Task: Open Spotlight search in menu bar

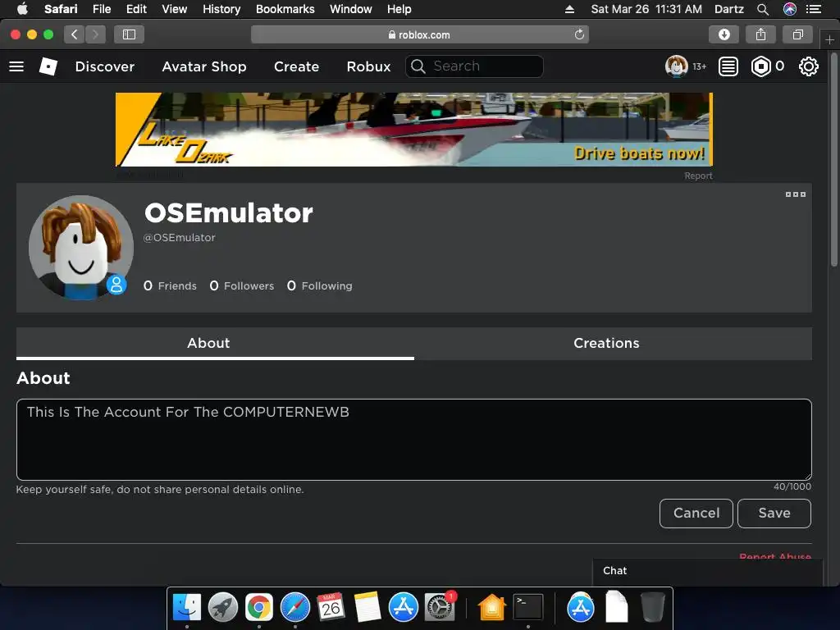Action: pyautogui.click(x=763, y=9)
